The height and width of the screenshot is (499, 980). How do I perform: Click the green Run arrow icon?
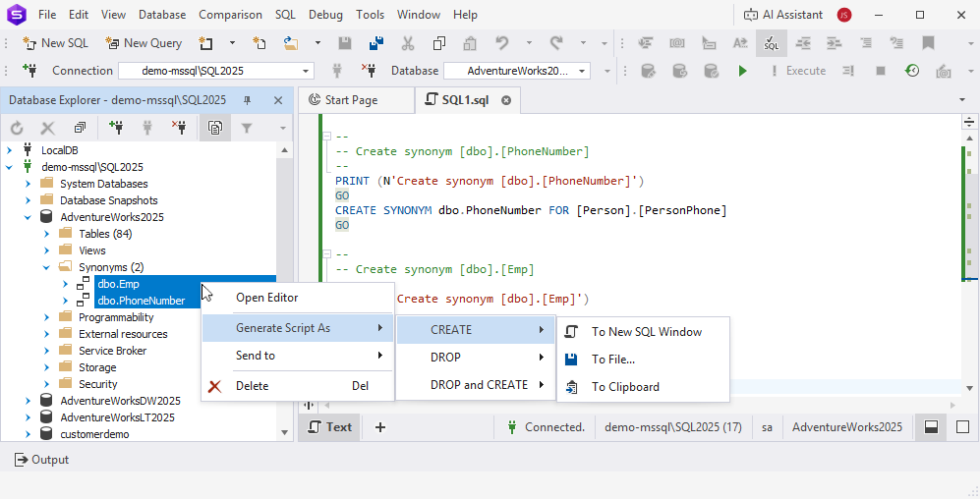(x=742, y=71)
